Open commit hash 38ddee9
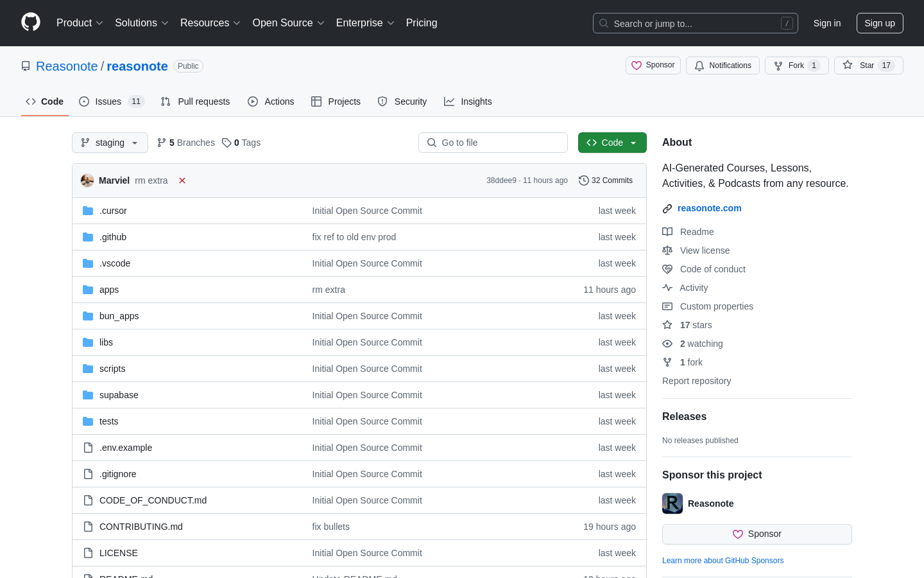 (x=501, y=180)
